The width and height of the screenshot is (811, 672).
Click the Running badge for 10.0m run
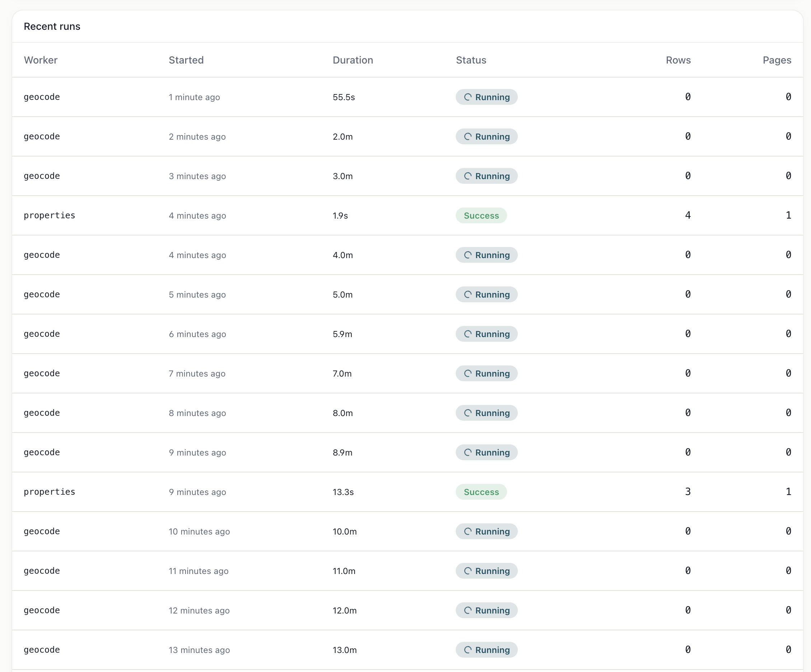point(487,531)
